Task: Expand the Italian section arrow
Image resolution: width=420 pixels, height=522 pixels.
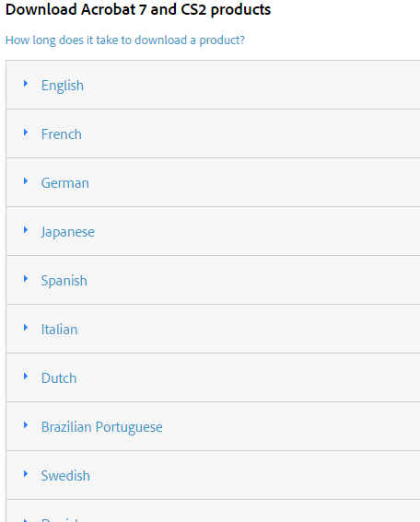Action: pos(26,328)
